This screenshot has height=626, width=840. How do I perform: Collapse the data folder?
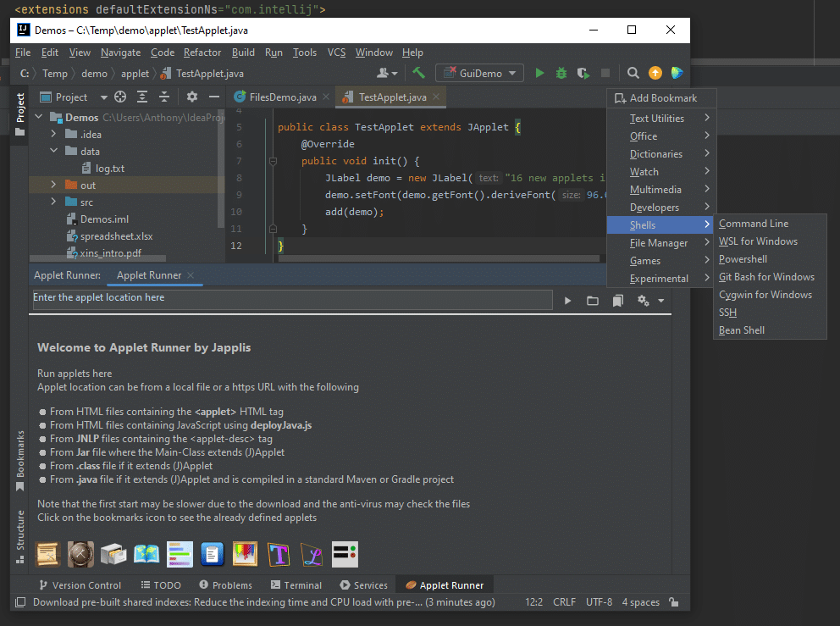(53, 151)
